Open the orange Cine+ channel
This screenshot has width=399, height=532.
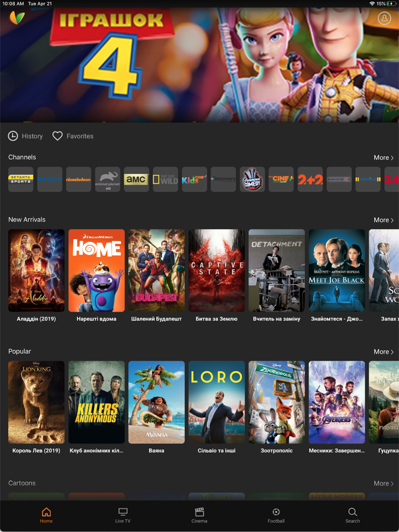pyautogui.click(x=281, y=179)
